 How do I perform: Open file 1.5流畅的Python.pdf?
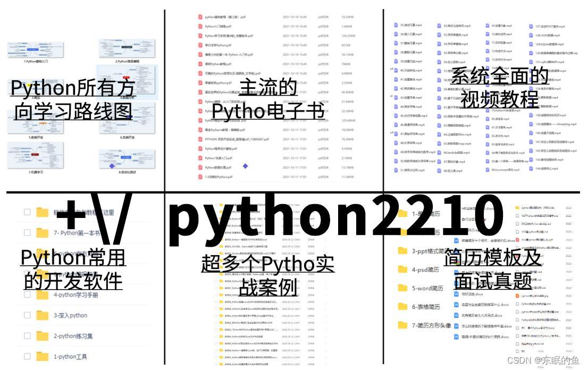pos(219,177)
